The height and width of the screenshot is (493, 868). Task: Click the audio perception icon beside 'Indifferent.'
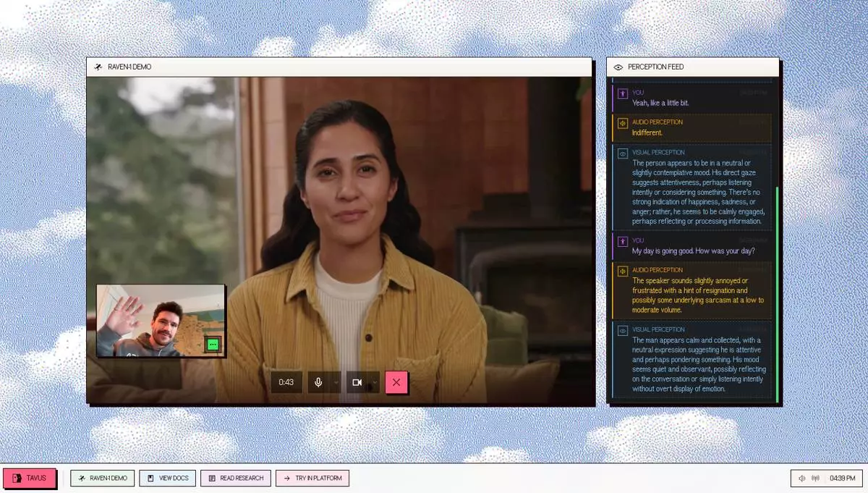tap(622, 123)
